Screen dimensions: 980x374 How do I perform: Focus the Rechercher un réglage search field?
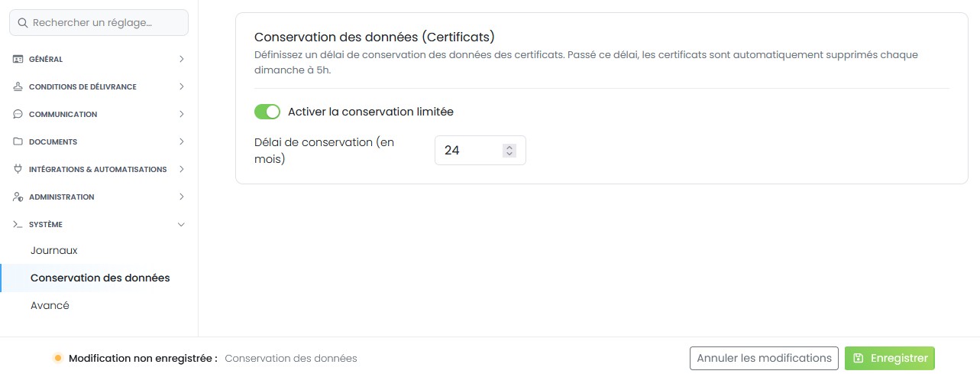(99, 23)
